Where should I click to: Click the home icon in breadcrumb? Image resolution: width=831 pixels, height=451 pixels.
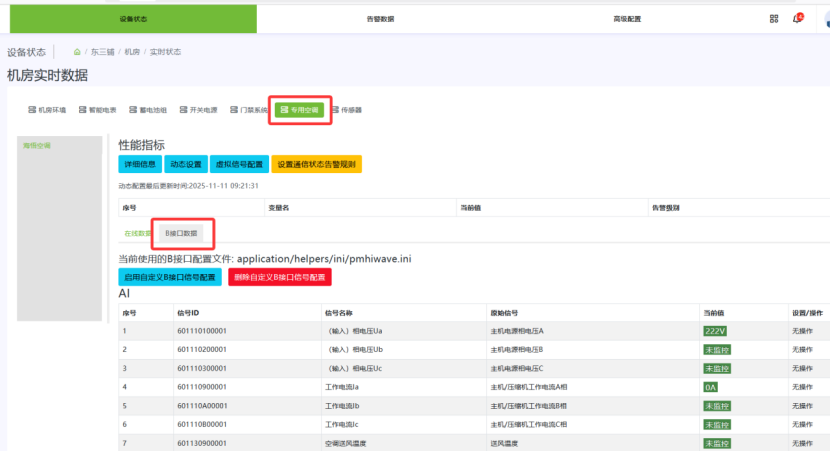(77, 51)
